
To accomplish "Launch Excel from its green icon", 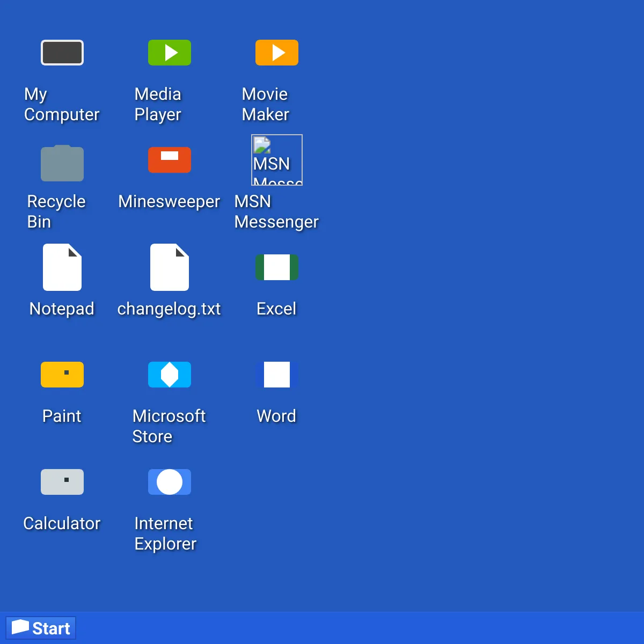I will (x=277, y=267).
